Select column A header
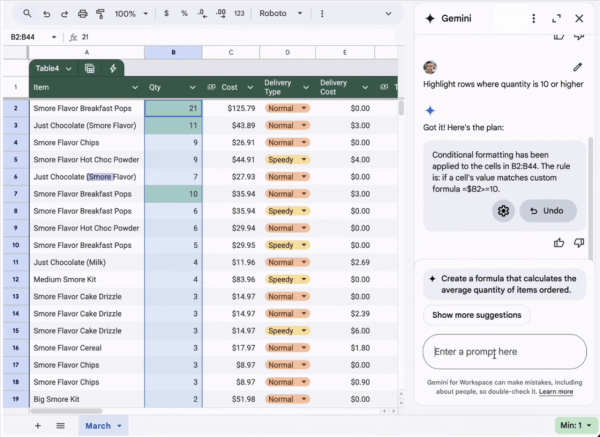This screenshot has width=600, height=437. coord(87,52)
